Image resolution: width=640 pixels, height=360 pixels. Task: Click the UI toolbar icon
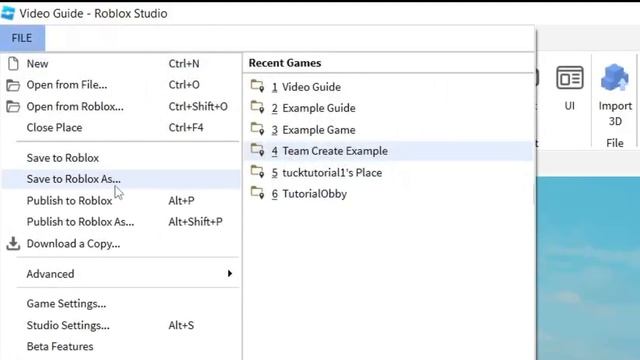point(570,78)
